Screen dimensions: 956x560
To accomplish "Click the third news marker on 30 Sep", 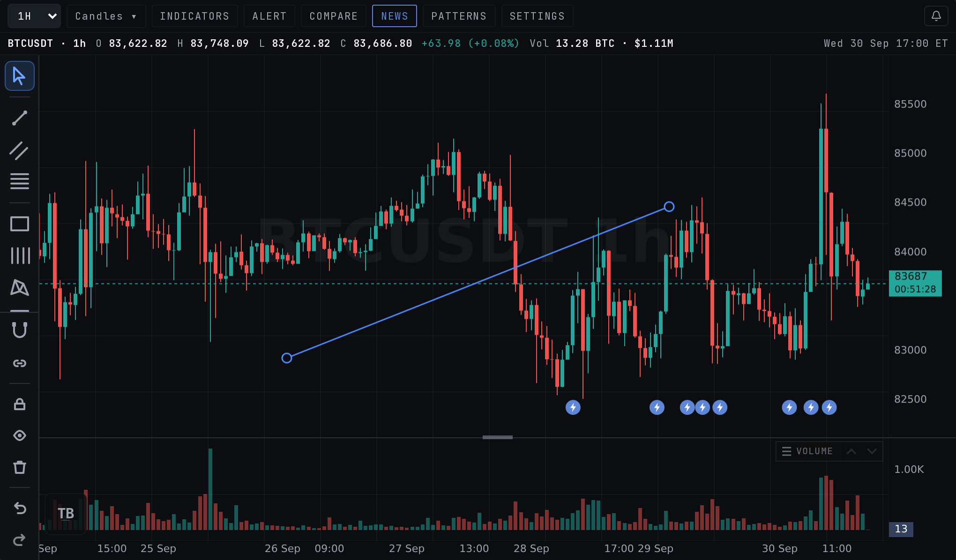I will [829, 407].
